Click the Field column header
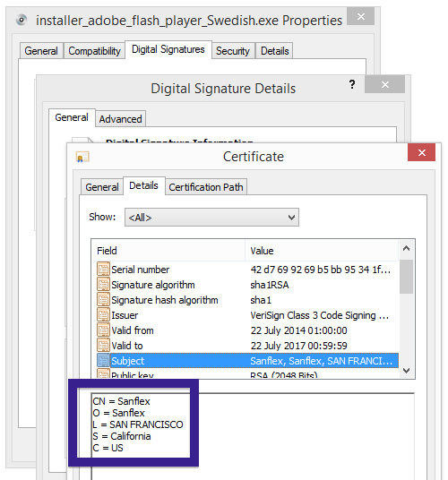The height and width of the screenshot is (480, 448). pos(169,251)
